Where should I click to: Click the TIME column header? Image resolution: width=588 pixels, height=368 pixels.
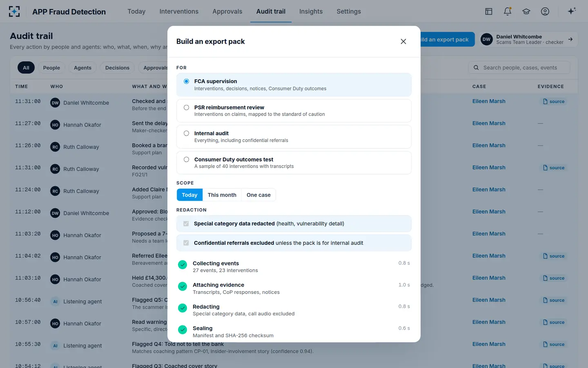point(22,87)
